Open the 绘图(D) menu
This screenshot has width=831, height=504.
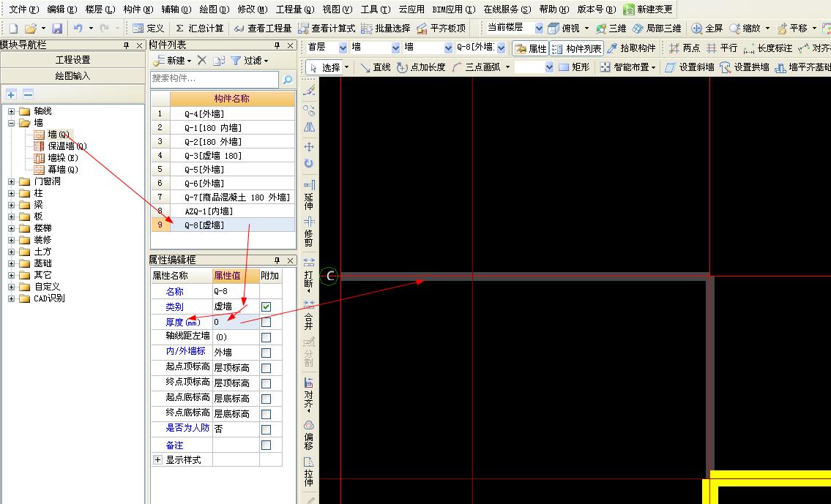[x=215, y=9]
